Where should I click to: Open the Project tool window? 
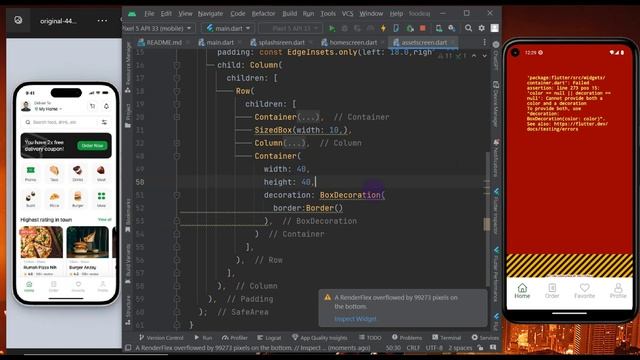point(128,115)
